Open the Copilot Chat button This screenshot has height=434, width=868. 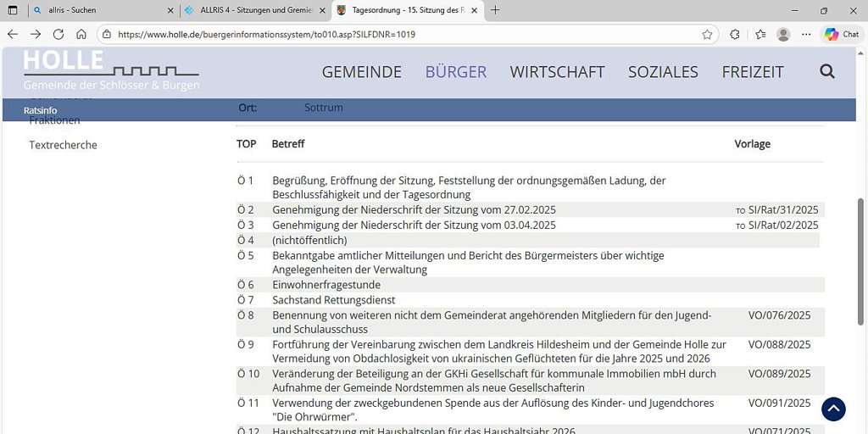pyautogui.click(x=842, y=35)
